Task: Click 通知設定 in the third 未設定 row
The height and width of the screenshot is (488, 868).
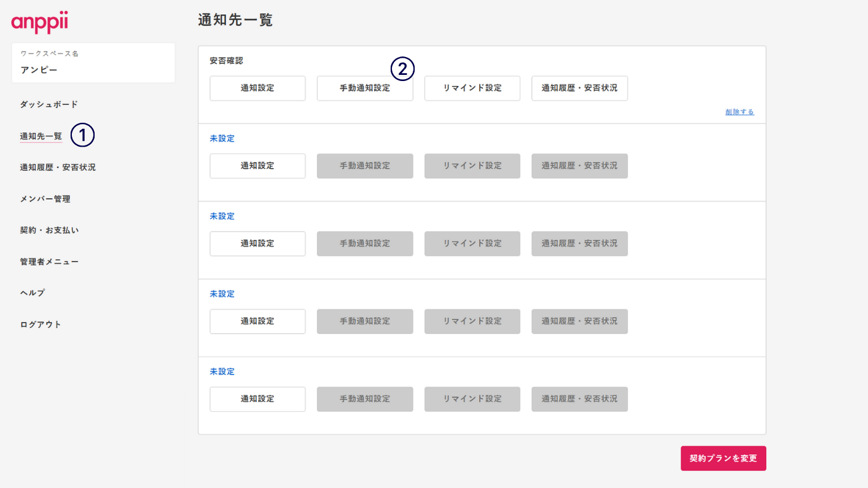Action: [x=257, y=321]
